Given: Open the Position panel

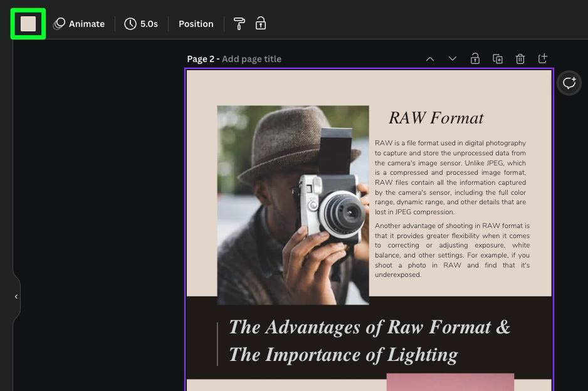Looking at the screenshot, I should point(196,24).
